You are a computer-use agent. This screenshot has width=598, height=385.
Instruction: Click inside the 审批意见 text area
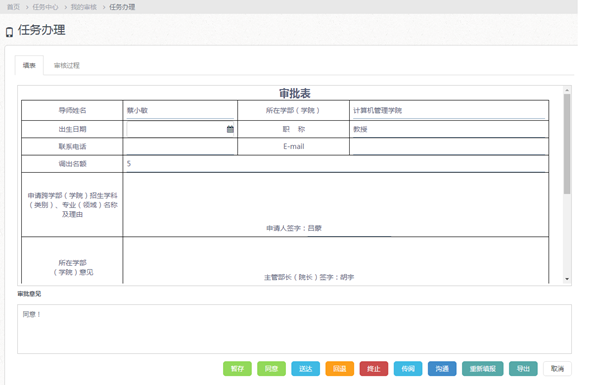294,329
